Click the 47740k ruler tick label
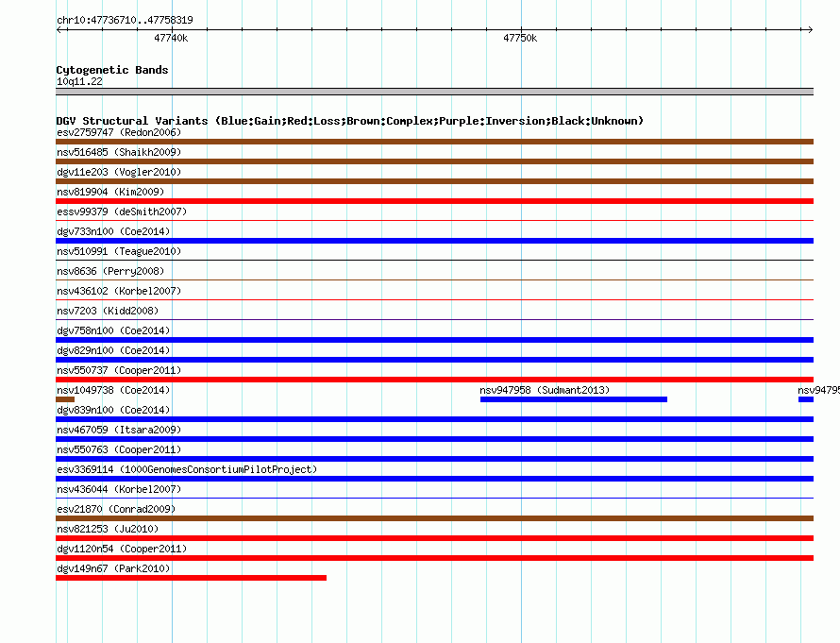 tap(171, 38)
